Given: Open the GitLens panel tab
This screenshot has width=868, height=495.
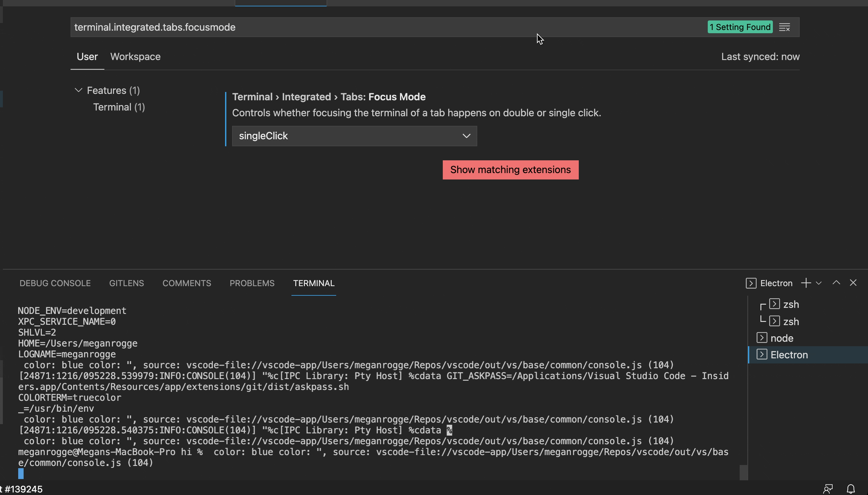Looking at the screenshot, I should point(126,283).
